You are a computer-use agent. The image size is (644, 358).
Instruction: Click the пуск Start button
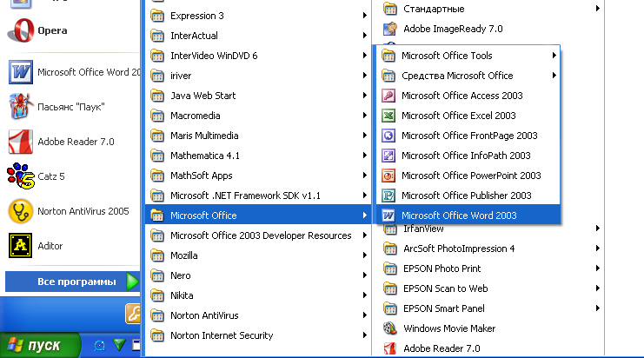tap(40, 345)
